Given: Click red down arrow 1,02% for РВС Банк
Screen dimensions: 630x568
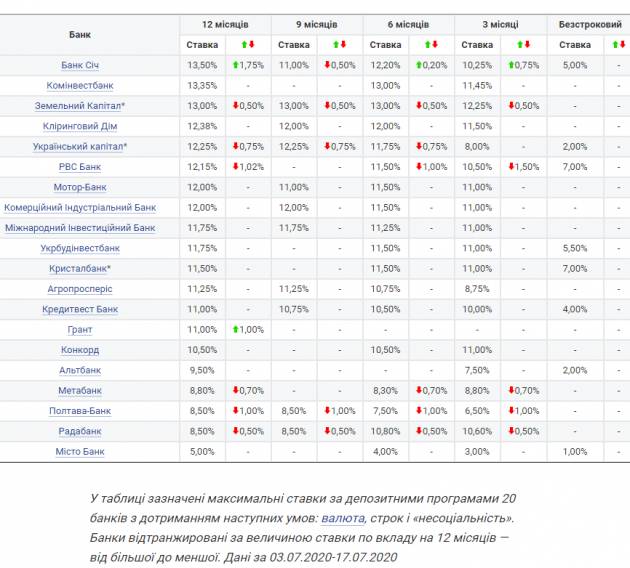Looking at the screenshot, I should coord(248,167).
